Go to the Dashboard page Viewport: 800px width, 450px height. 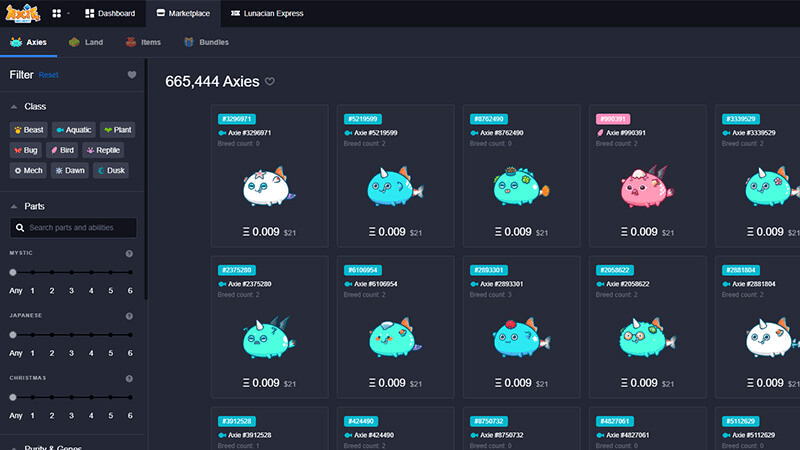click(x=110, y=13)
